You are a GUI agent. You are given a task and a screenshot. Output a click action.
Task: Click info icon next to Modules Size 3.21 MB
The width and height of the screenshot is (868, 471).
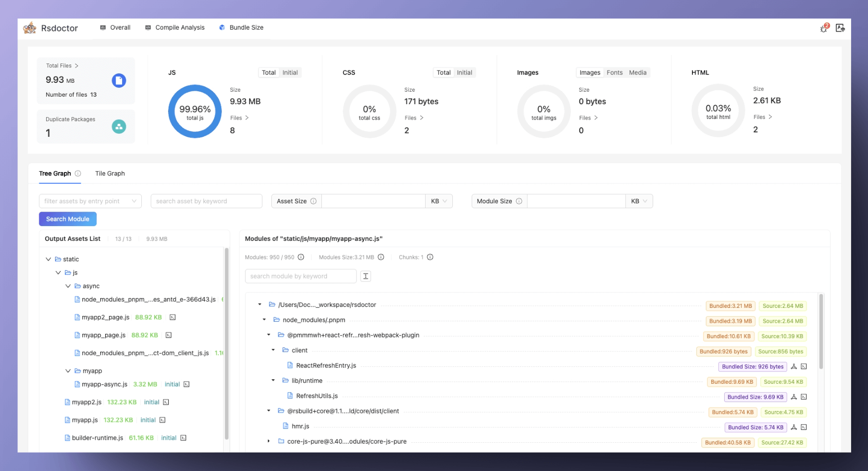point(381,257)
